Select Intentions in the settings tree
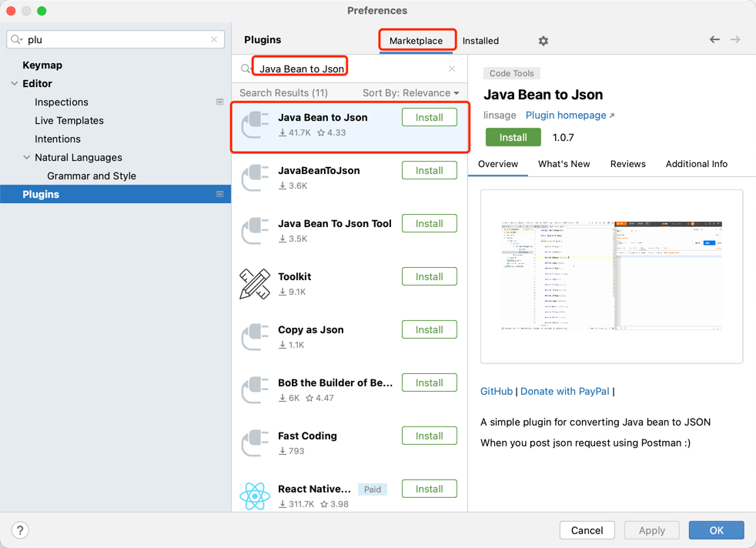This screenshot has height=548, width=756. [x=58, y=139]
